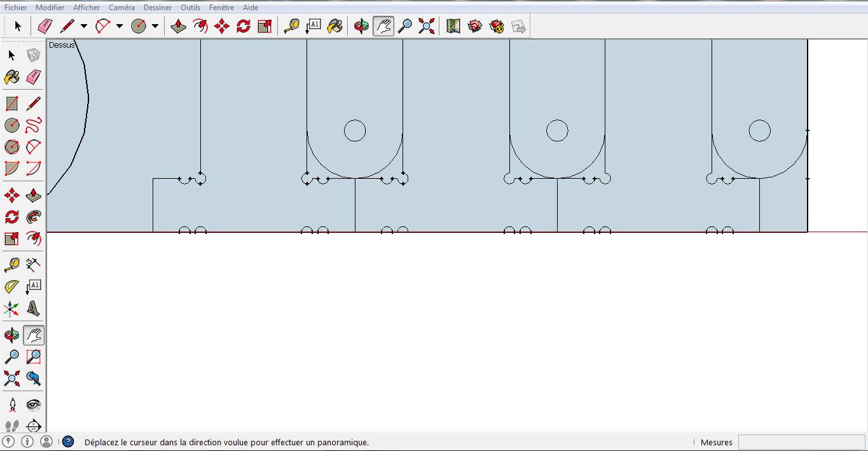Select the Rectangle tool in the left palette

click(12, 104)
